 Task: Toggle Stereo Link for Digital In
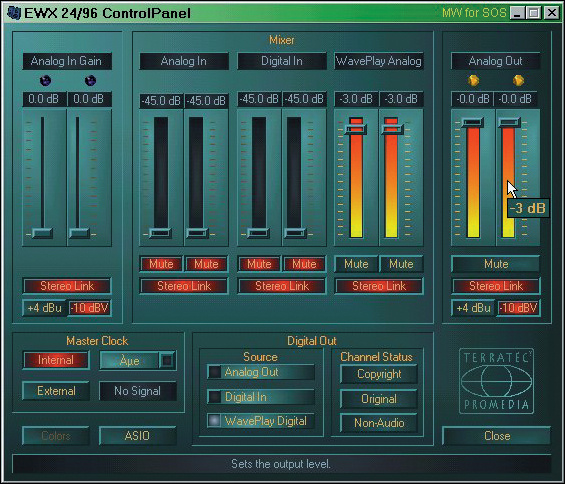coord(282,286)
